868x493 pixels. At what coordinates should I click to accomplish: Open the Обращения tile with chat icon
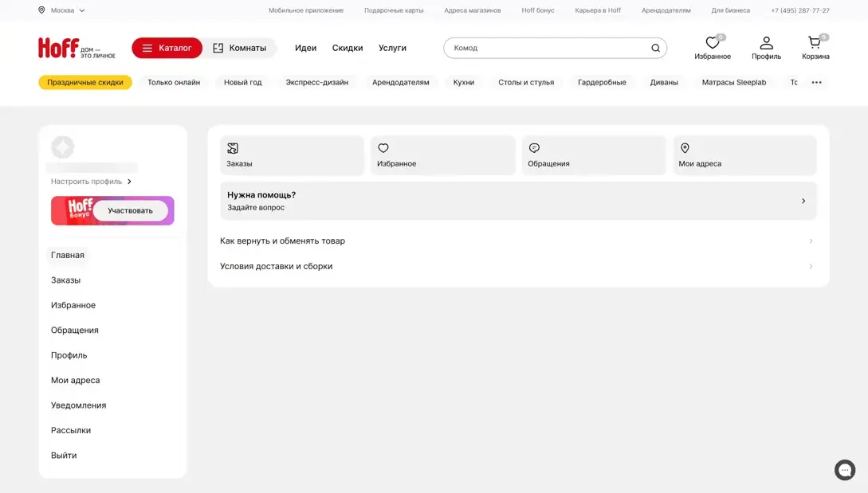593,155
